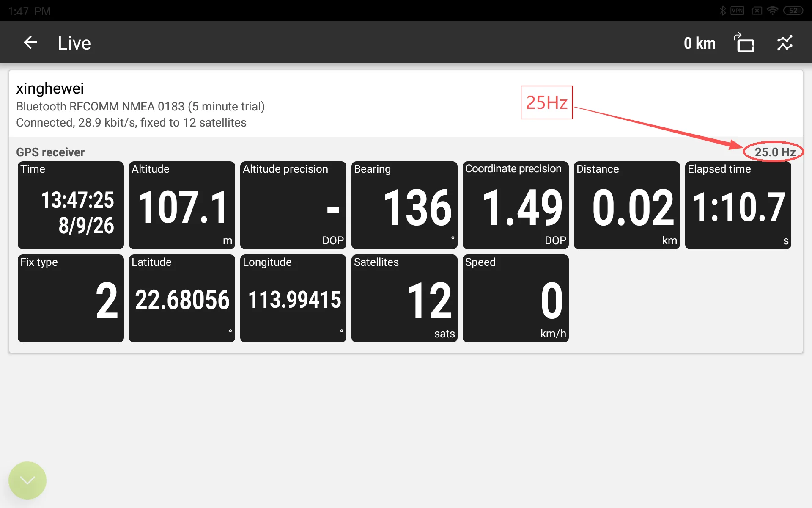Tap the 1:47 PM clock
This screenshot has width=812, height=508.
point(30,11)
